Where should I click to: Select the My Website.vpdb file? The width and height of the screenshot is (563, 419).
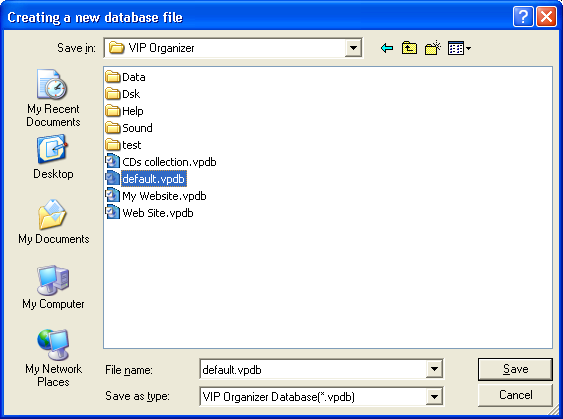tap(156, 196)
